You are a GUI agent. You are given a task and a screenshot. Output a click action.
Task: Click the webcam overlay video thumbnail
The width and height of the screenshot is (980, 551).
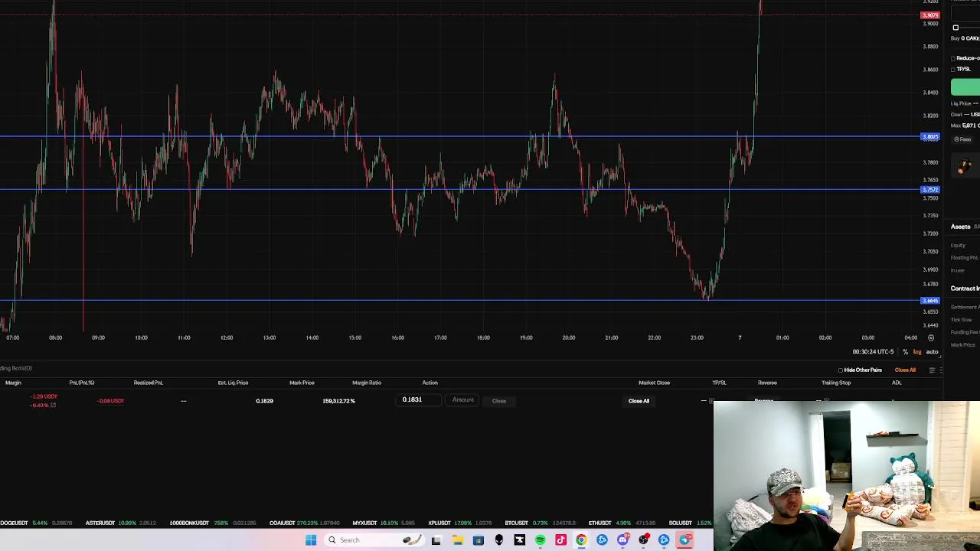[847, 476]
